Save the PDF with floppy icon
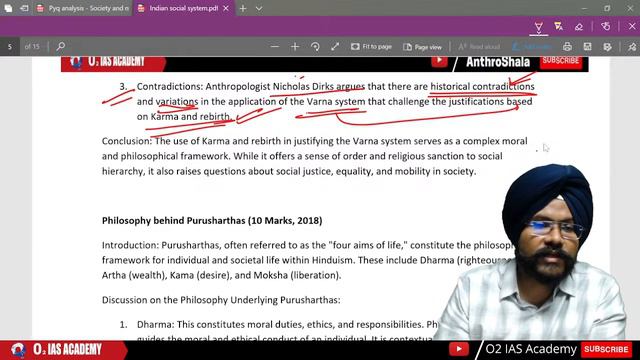640x360 pixels. (587, 47)
